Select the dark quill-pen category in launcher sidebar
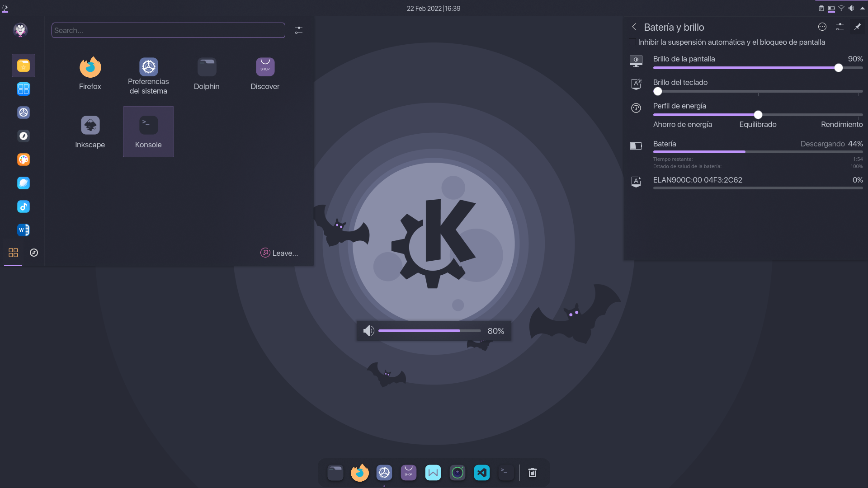The height and width of the screenshot is (488, 868). 24,136
